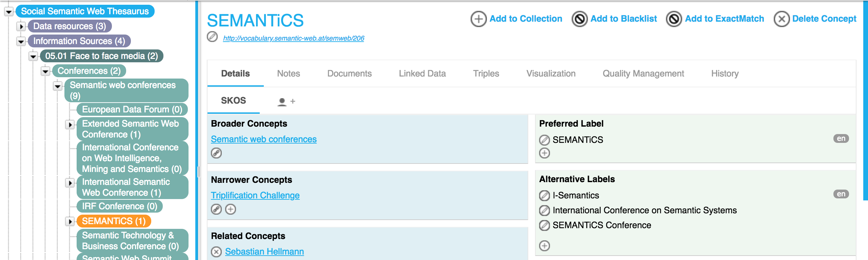
Task: Select highlighted SEMANTiCS tree item
Action: (x=114, y=221)
